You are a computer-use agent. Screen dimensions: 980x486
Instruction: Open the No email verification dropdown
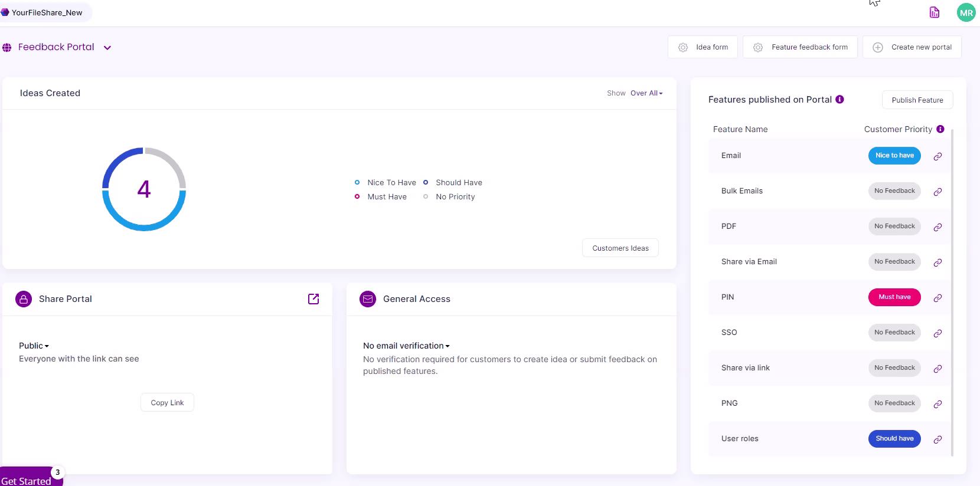coord(406,346)
